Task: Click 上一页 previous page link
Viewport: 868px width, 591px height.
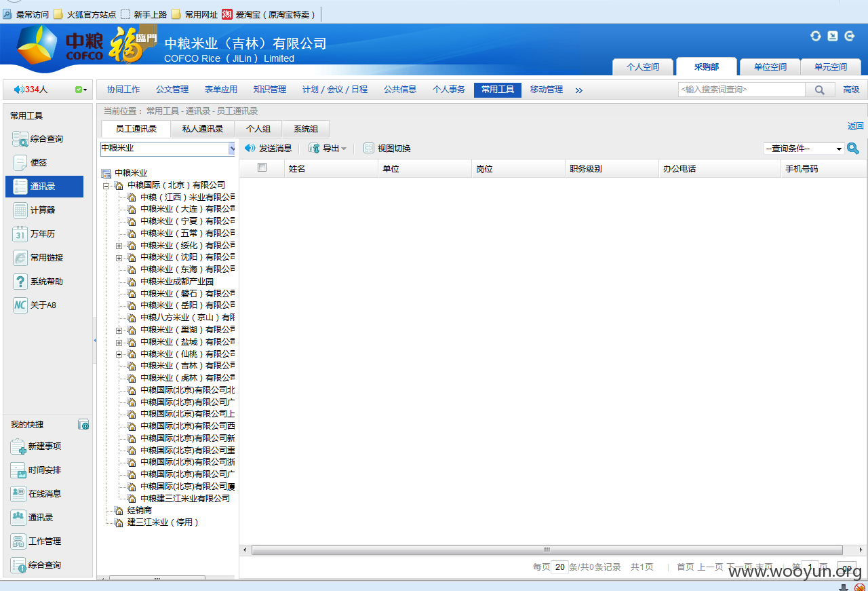Action: (x=710, y=567)
